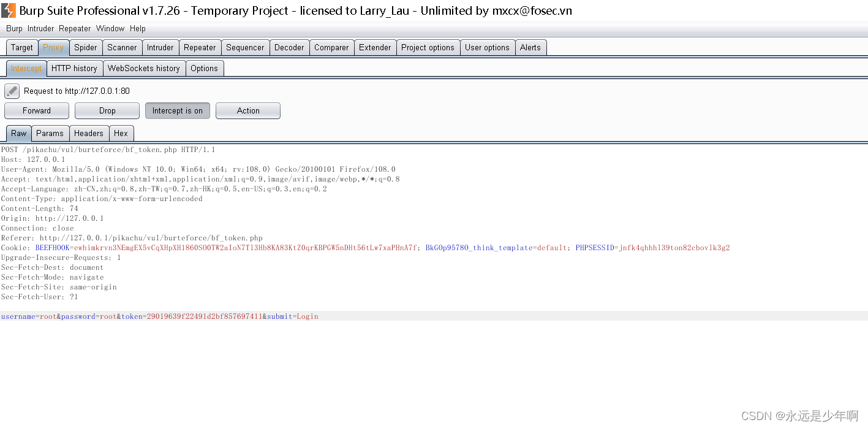This screenshot has height=428, width=868.
Task: Go to Project options tab
Action: coord(428,47)
